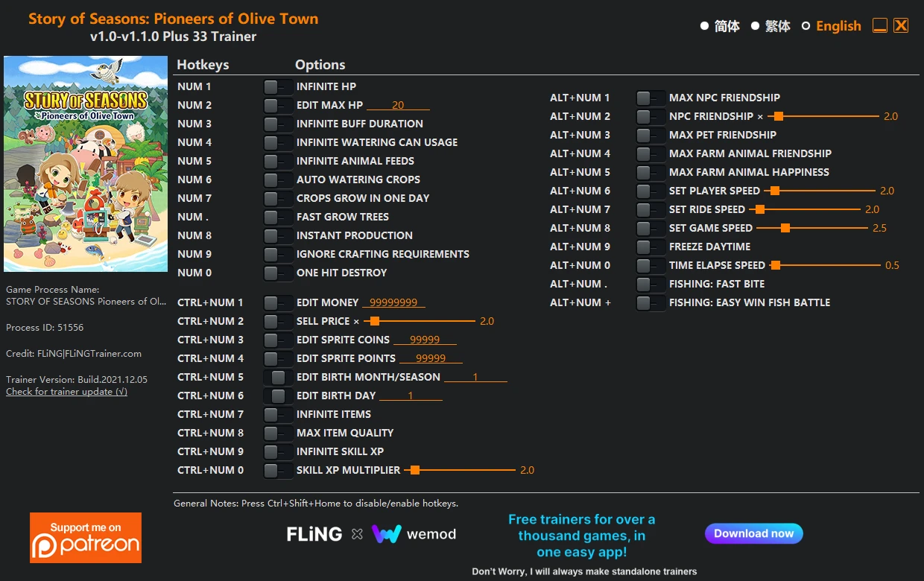Minimize the trainer window

click(880, 26)
